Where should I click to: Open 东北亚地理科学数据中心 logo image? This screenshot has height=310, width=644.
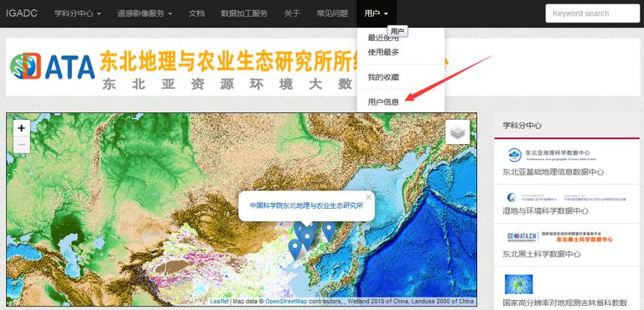coord(552,155)
